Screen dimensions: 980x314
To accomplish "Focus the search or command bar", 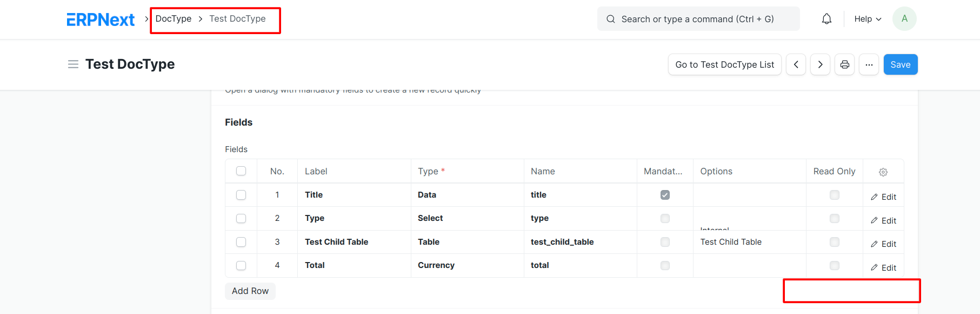I will coord(698,19).
